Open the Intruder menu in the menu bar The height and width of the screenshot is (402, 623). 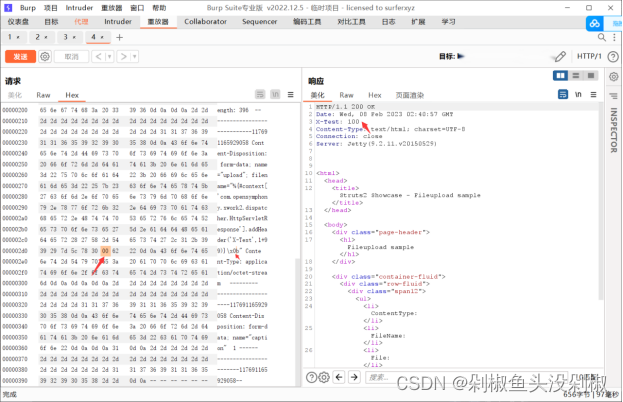click(x=79, y=8)
